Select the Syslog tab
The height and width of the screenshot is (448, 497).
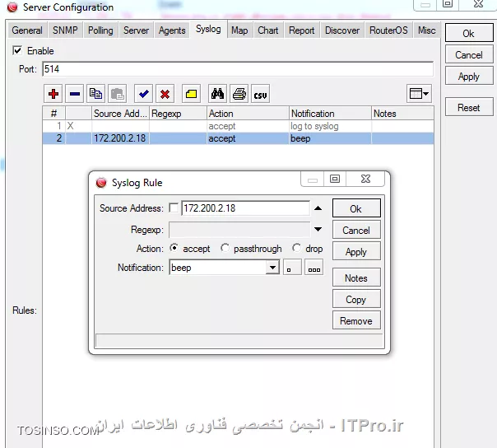pyautogui.click(x=208, y=29)
